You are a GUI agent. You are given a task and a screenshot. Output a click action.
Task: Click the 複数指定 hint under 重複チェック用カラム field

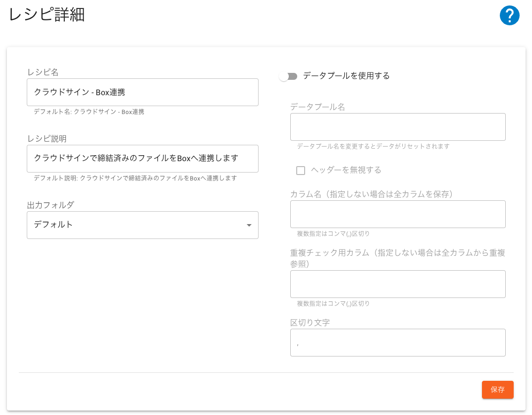point(333,303)
